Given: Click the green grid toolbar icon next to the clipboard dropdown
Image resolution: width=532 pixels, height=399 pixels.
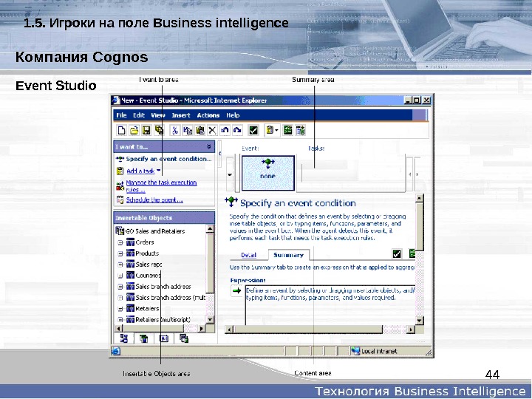Looking at the screenshot, I should click(287, 130).
